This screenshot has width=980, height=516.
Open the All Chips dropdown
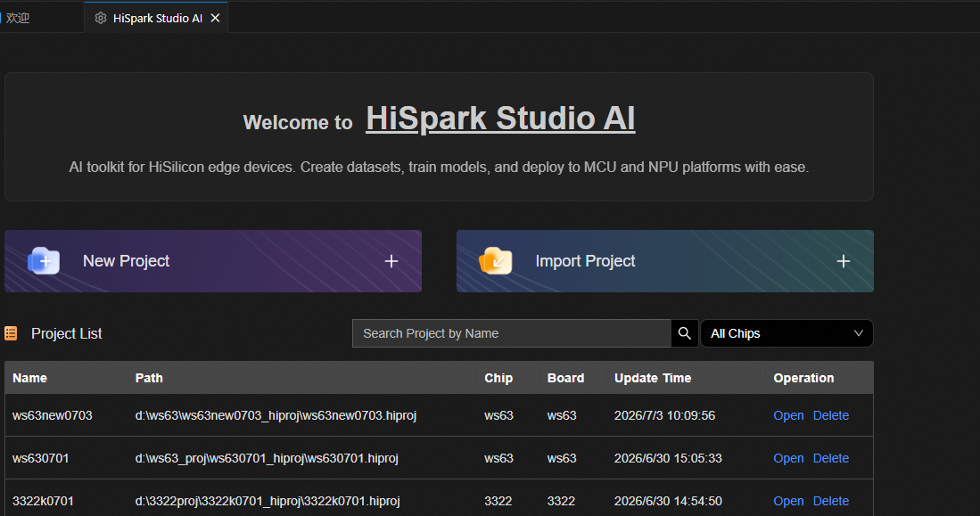click(786, 333)
